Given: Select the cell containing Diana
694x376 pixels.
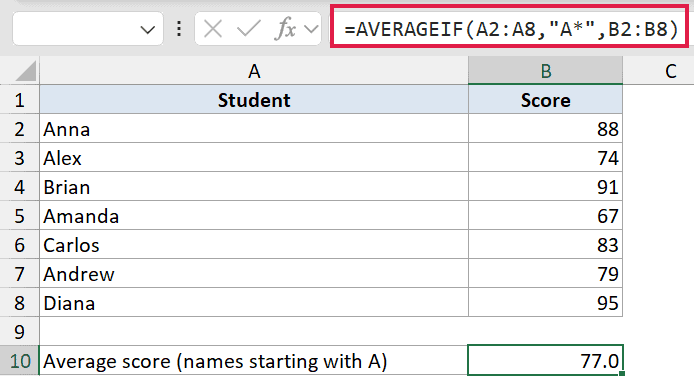Looking at the screenshot, I should coord(254,303).
